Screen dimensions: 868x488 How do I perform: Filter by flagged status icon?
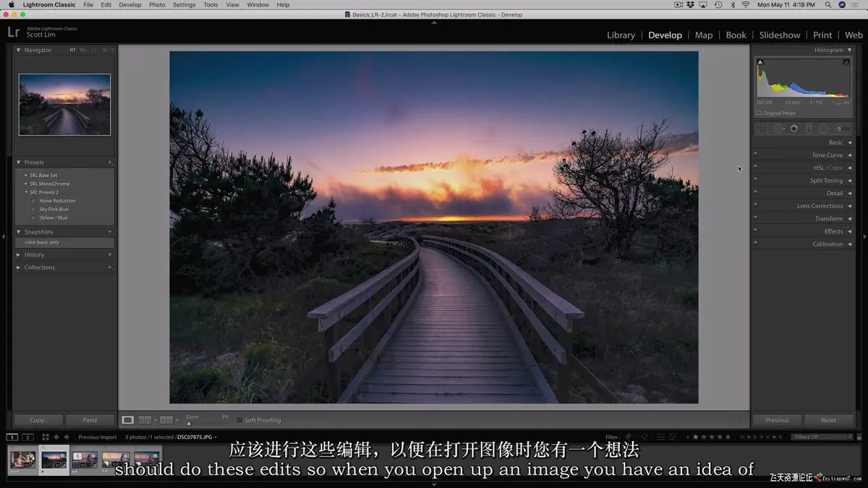pos(628,437)
